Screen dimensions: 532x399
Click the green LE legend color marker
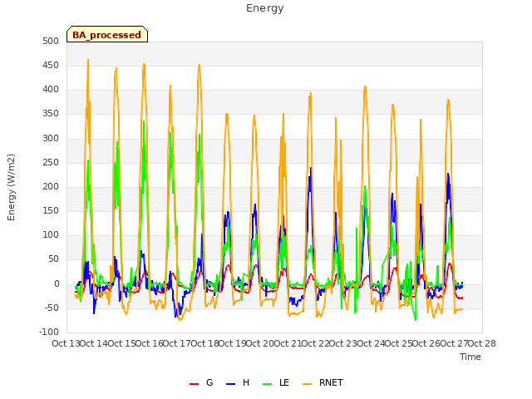point(267,384)
